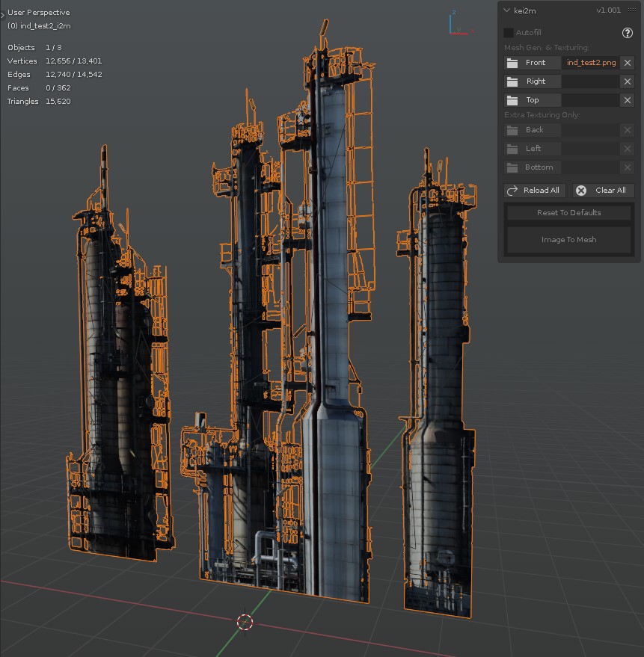Click the empty Right image path field

591,81
